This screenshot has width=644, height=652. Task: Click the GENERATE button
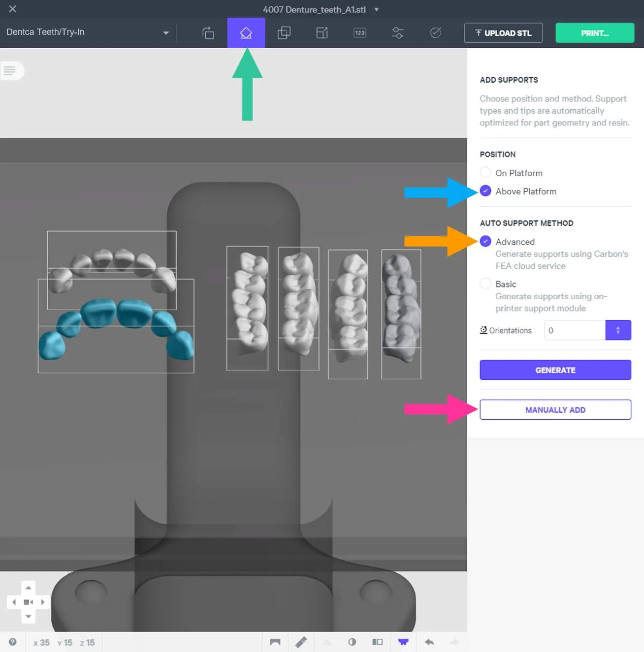[x=555, y=370]
